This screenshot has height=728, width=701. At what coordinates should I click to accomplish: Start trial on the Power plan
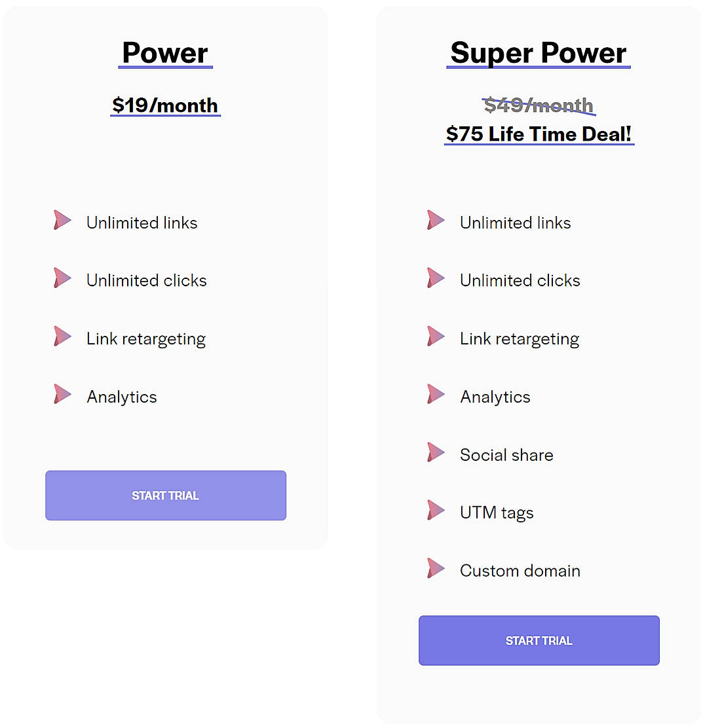pos(165,496)
